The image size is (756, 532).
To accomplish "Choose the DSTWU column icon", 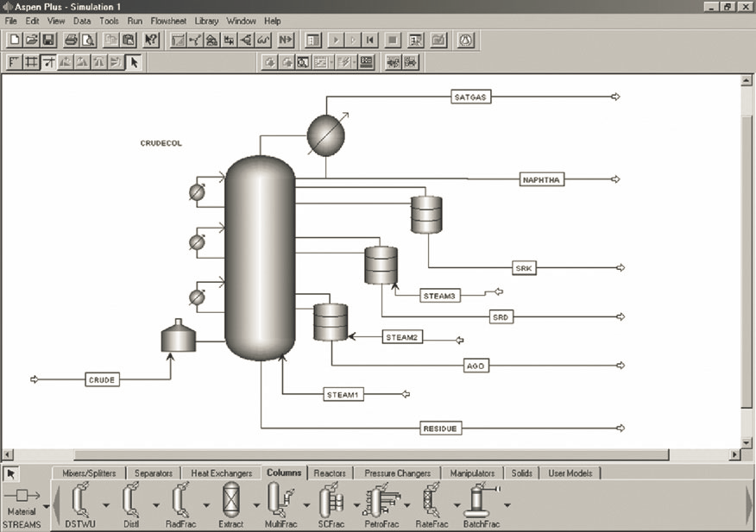I will [79, 504].
